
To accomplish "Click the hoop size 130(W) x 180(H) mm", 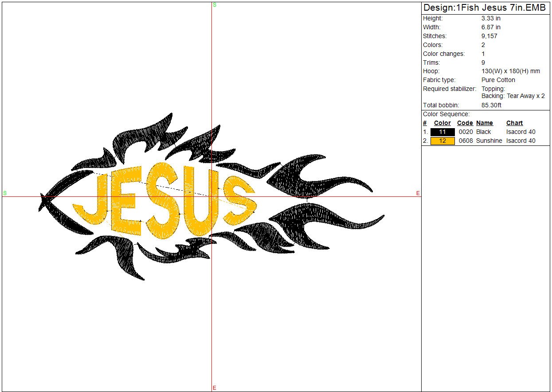I will (x=510, y=71).
